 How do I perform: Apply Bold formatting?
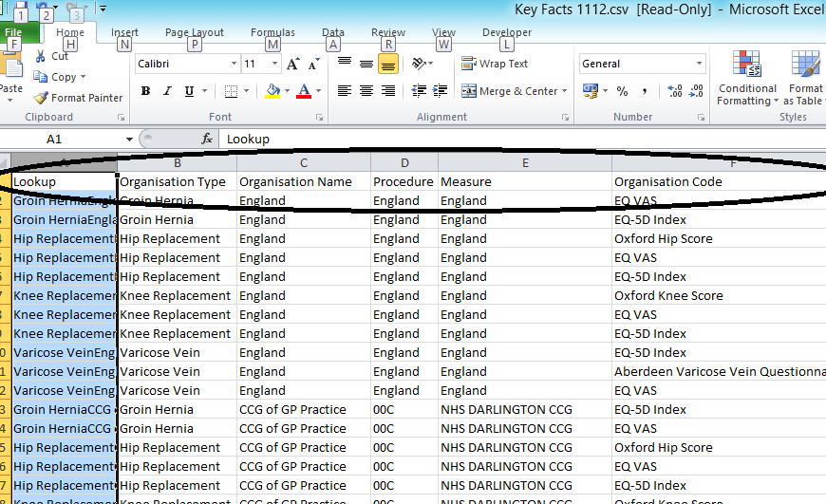coord(145,91)
